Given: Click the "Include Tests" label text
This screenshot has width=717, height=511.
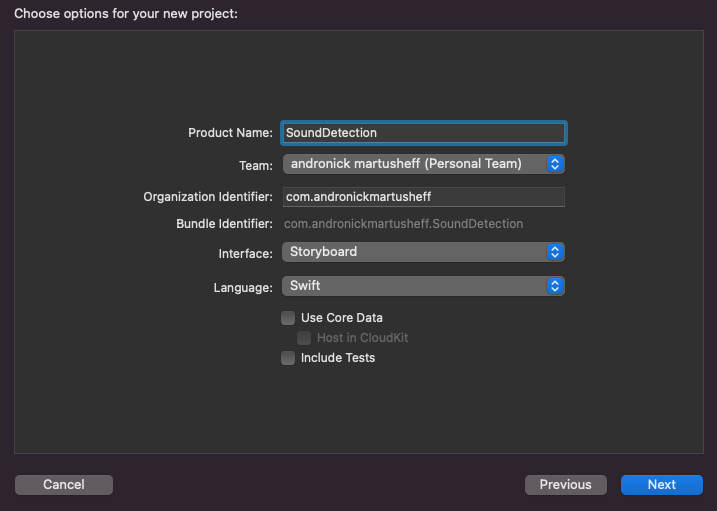Looking at the screenshot, I should tap(337, 358).
